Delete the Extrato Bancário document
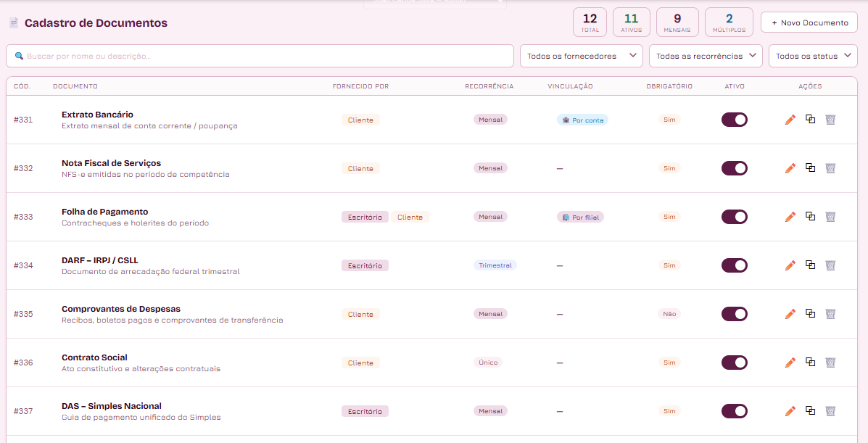 (830, 120)
